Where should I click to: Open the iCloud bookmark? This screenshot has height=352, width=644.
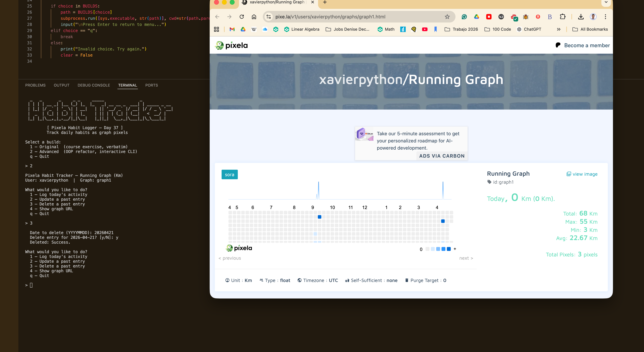(265, 29)
